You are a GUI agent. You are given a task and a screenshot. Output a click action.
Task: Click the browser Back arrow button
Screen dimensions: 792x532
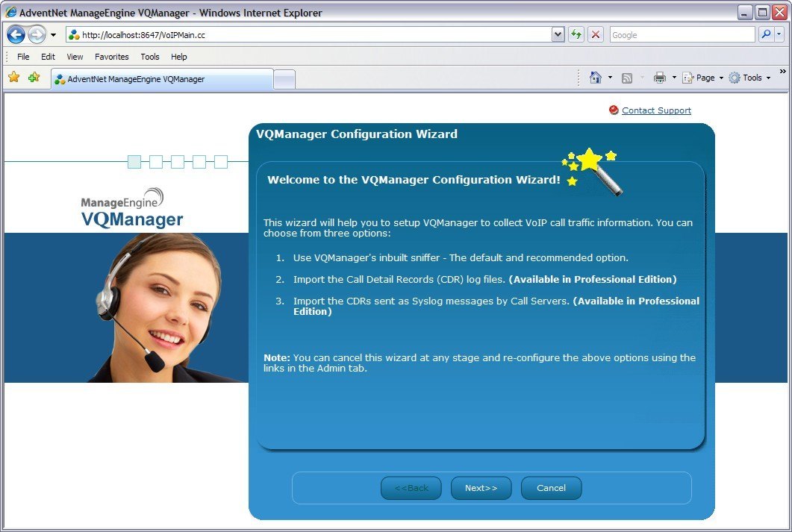[x=16, y=35]
